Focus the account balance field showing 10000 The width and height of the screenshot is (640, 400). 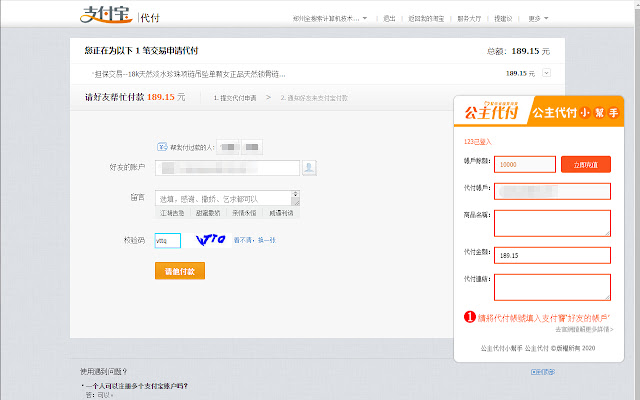[524, 164]
